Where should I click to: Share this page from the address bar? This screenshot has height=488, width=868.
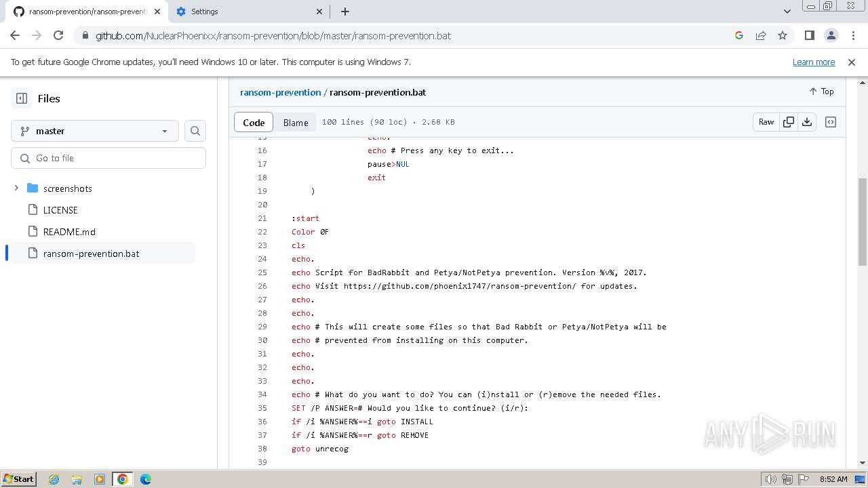tap(761, 35)
